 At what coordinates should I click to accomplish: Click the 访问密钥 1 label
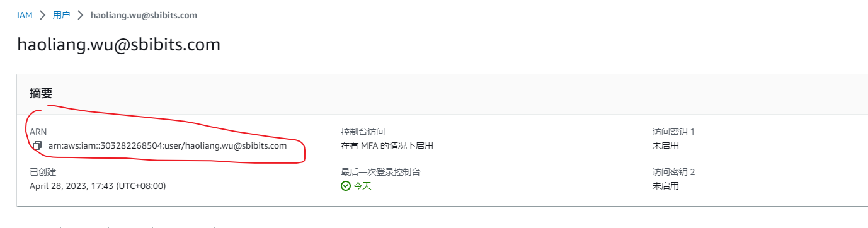pos(673,132)
